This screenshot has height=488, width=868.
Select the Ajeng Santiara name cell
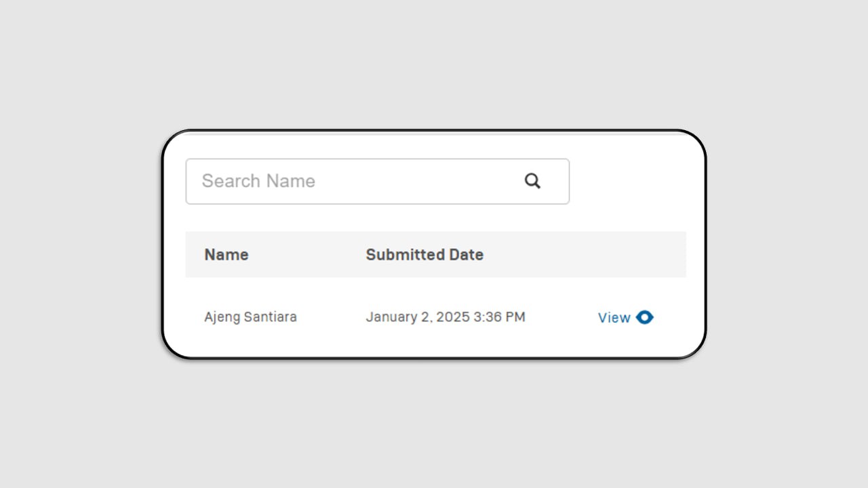tap(250, 317)
